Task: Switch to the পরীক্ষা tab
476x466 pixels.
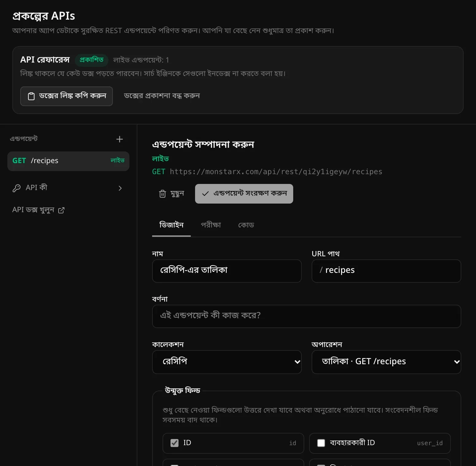Action: click(211, 225)
